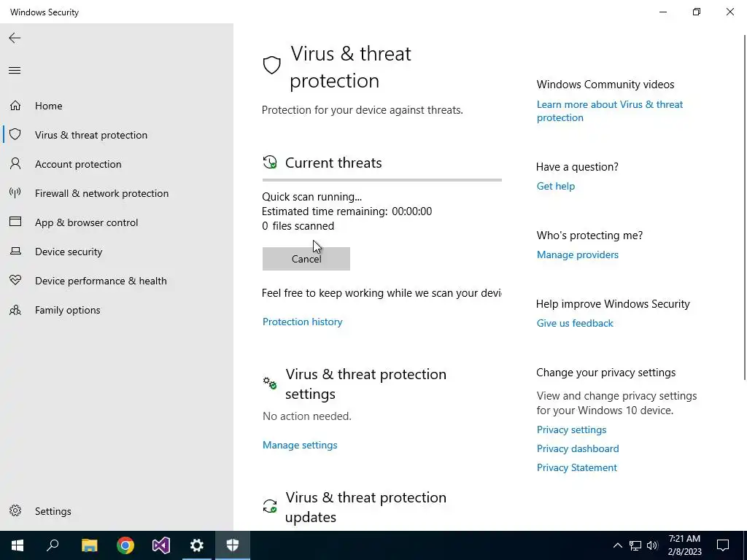Screen dimensions: 747x560
Task: Click Give us feedback link
Action: 575,323
